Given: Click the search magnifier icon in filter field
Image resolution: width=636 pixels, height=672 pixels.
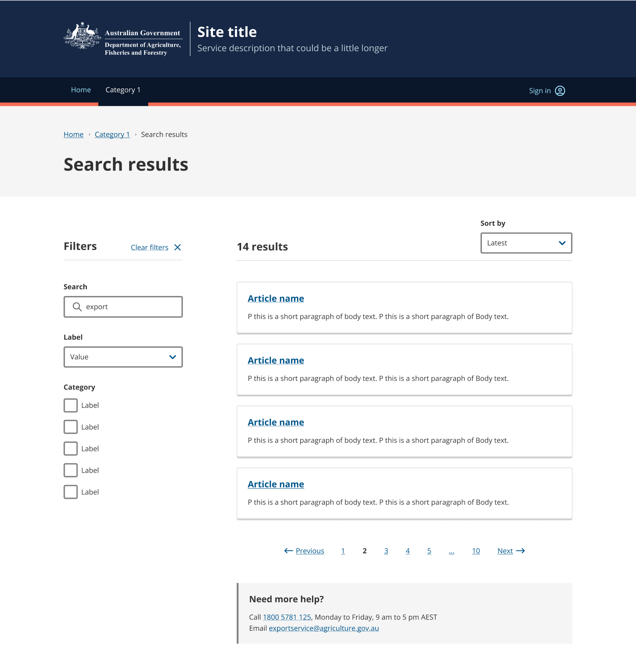Looking at the screenshot, I should pyautogui.click(x=77, y=307).
